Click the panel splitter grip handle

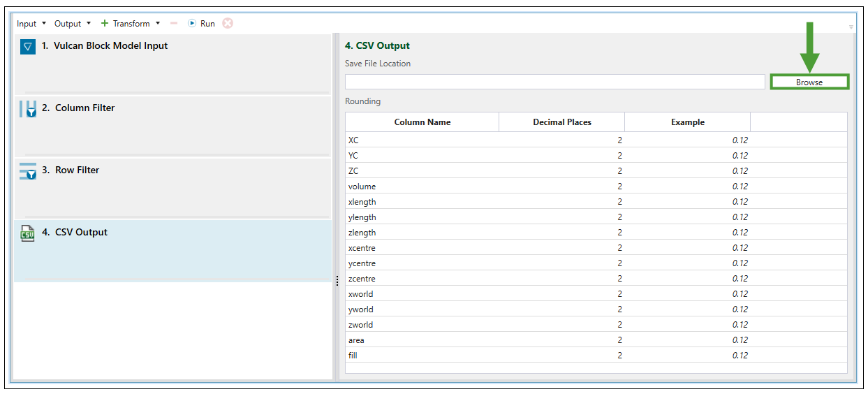click(337, 280)
